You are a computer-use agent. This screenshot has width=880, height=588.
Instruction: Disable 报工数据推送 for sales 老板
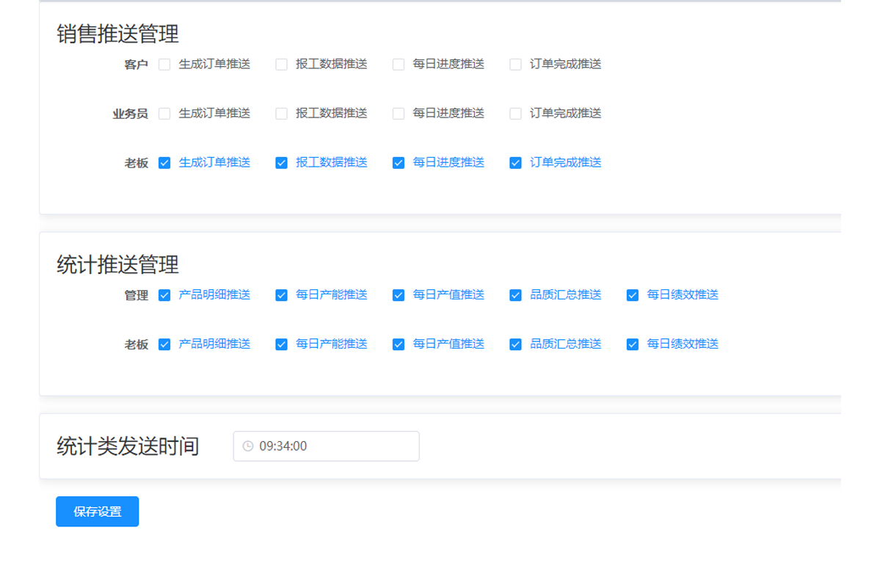pyautogui.click(x=281, y=163)
